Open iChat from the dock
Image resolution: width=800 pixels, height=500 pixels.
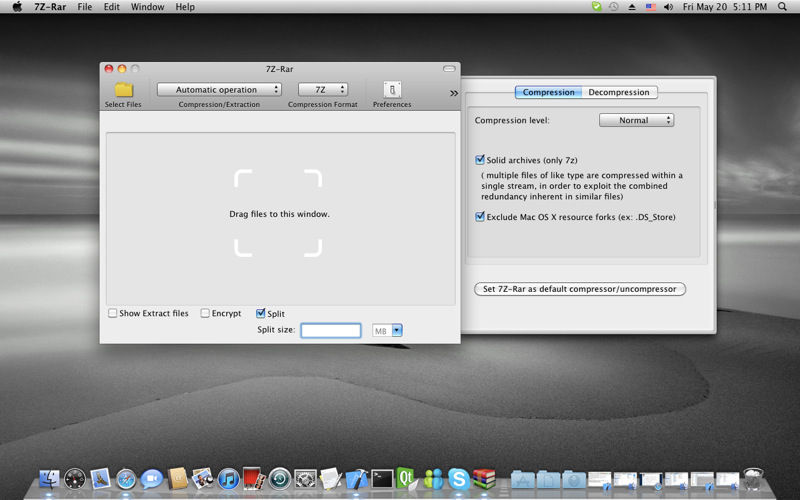click(x=152, y=480)
